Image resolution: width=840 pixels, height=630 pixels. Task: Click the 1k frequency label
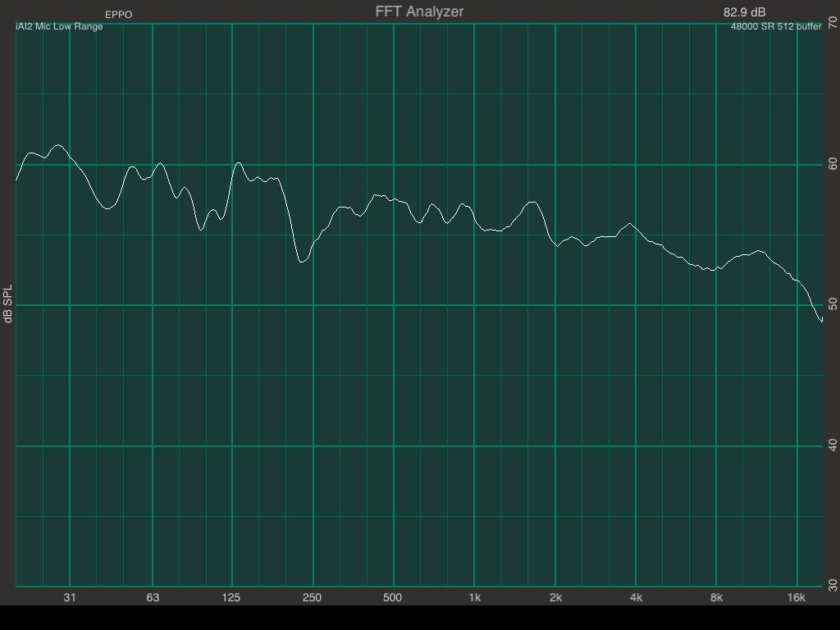[x=474, y=597]
